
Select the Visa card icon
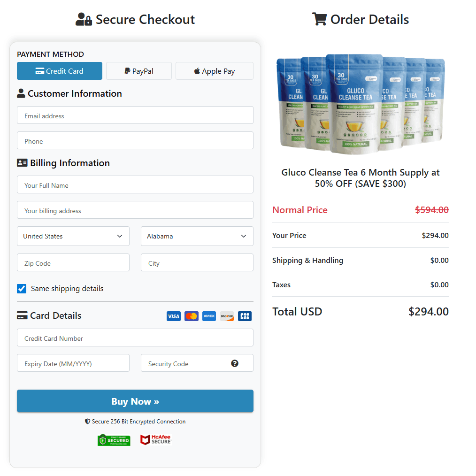coord(173,316)
